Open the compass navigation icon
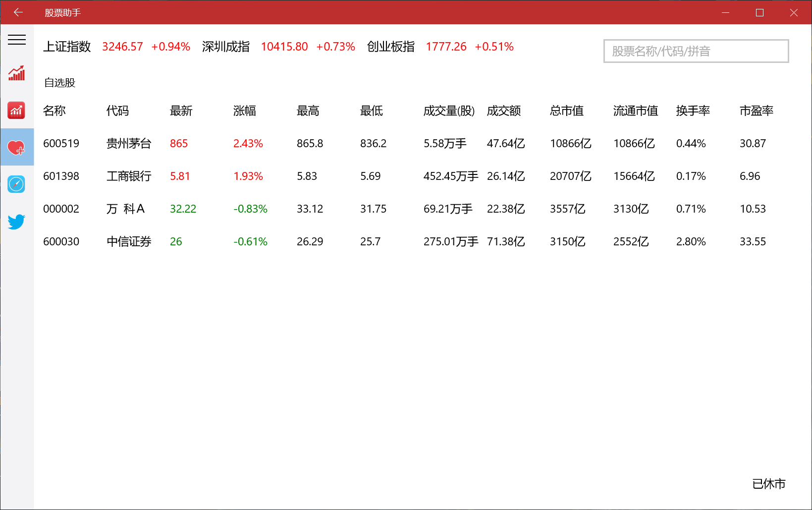Screen dimensions: 812x510 pos(17,184)
